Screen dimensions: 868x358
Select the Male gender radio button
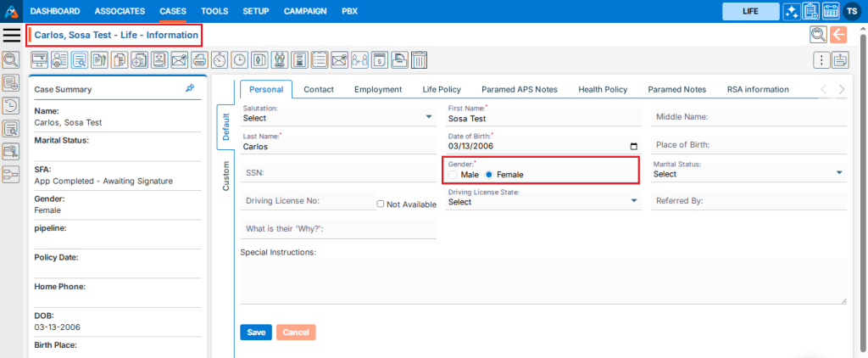453,175
